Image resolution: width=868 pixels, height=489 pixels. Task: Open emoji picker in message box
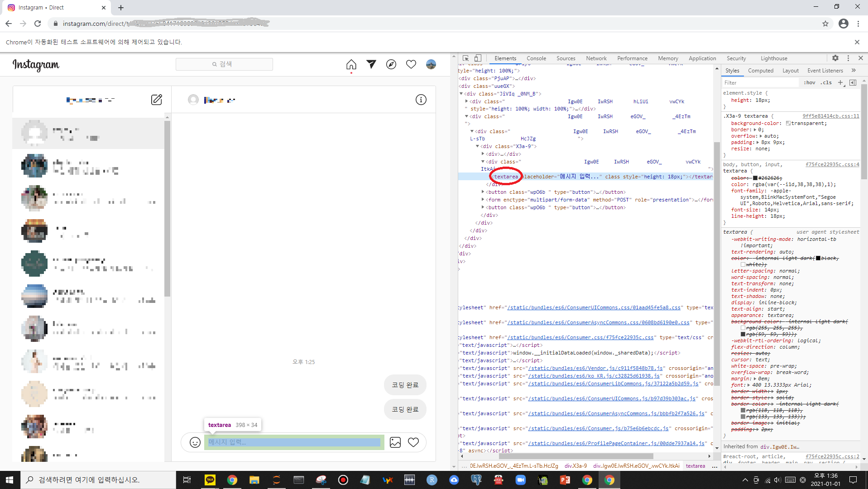coord(195,442)
